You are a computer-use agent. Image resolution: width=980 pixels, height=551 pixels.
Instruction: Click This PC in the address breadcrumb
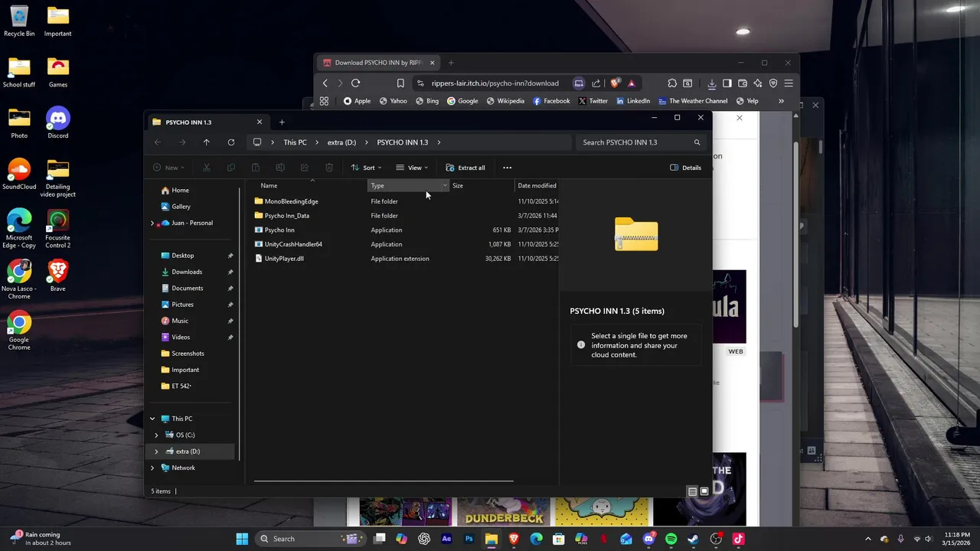point(295,142)
